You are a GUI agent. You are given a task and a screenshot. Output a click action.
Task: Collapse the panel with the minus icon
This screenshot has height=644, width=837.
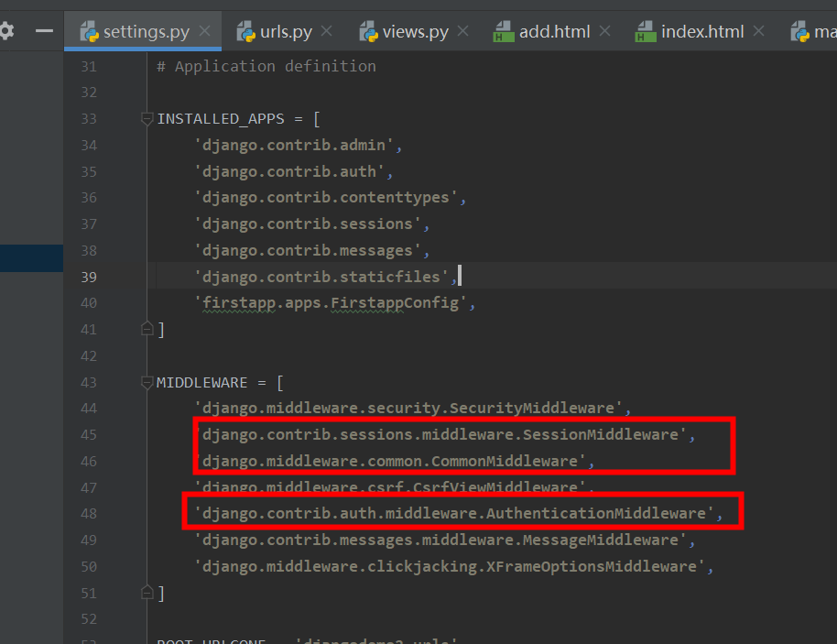click(44, 31)
